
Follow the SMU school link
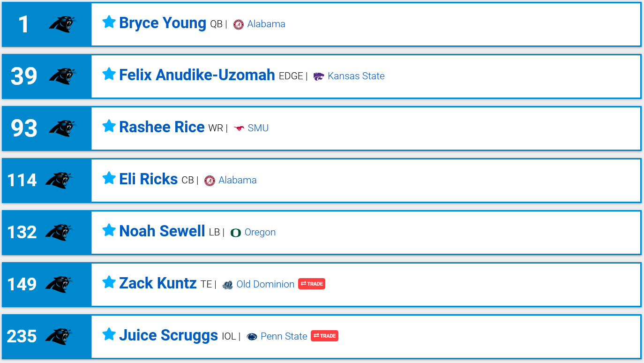coord(258,128)
